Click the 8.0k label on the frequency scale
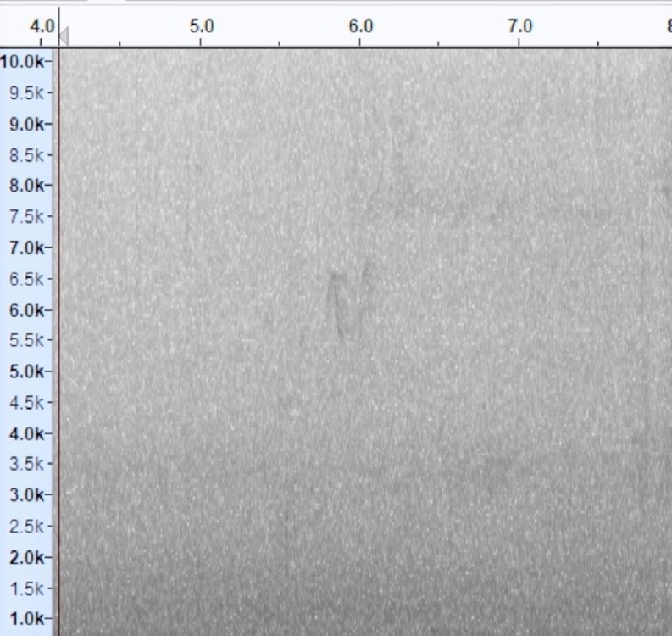The height and width of the screenshot is (636, 672). 25,186
